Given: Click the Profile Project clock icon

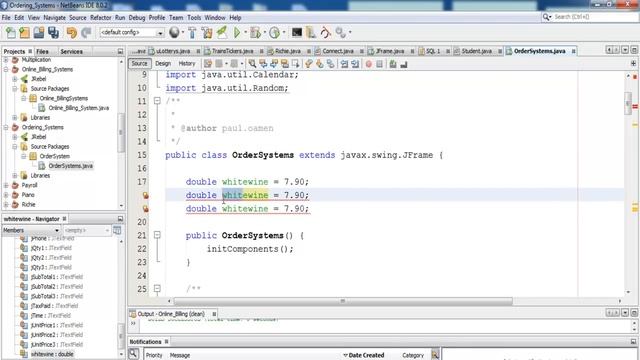Looking at the screenshot, I should pos(275,33).
